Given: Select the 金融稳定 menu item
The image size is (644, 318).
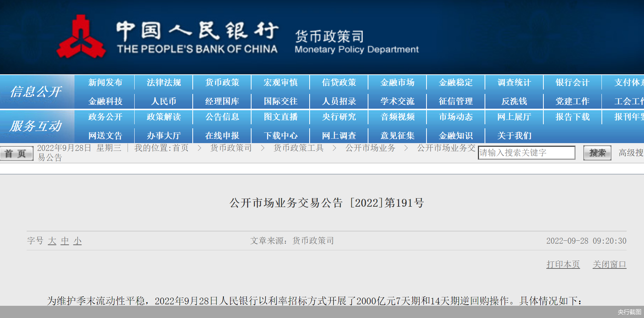Looking at the screenshot, I should tap(456, 82).
